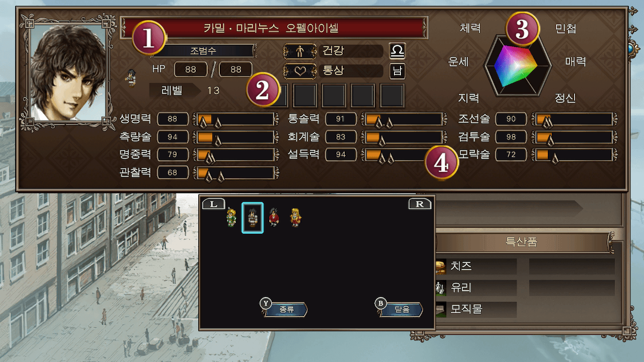644x362 pixels.
Task: Click the glass 유리 specialty item
Action: [x=476, y=288]
